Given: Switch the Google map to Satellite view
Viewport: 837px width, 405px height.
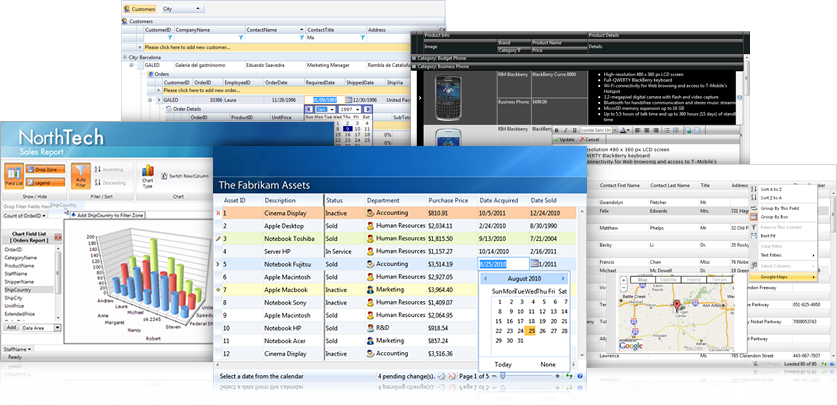Looking at the screenshot, I should coord(668,280).
